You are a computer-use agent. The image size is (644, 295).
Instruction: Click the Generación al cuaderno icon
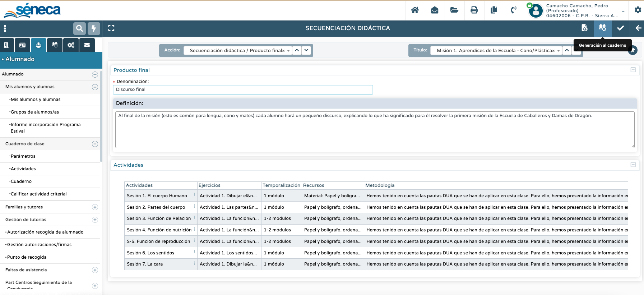(x=602, y=28)
